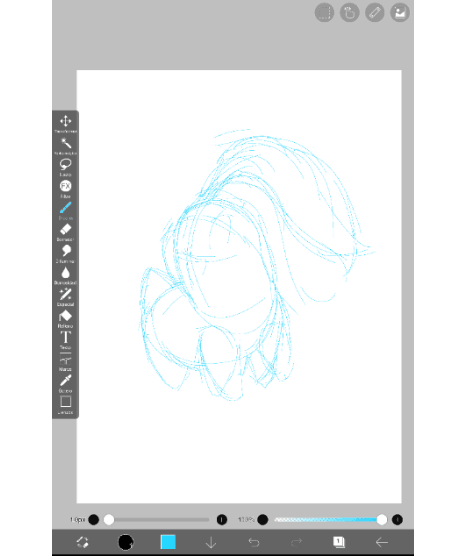Screen dimensions: 466x556
Task: Click the opacity slider white handle
Action: (x=382, y=520)
